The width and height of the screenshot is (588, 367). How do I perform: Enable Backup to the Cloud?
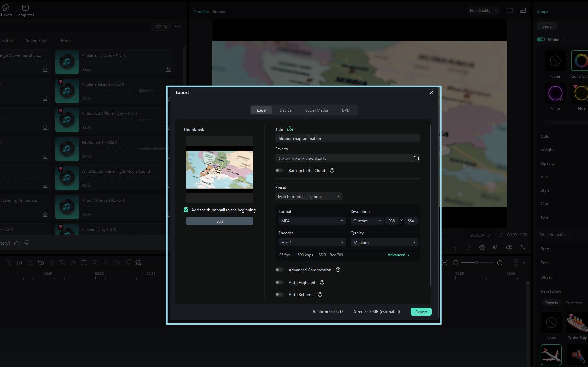pyautogui.click(x=279, y=170)
